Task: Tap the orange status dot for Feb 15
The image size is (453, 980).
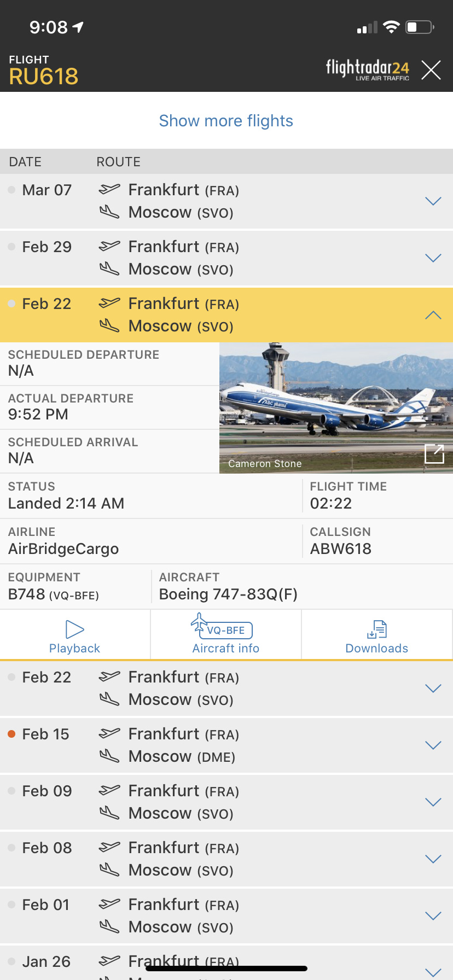Action: 11,734
